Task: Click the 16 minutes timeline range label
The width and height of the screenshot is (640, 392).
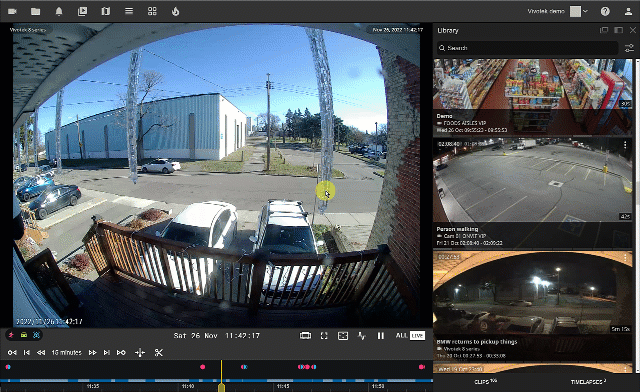Action: click(x=67, y=352)
